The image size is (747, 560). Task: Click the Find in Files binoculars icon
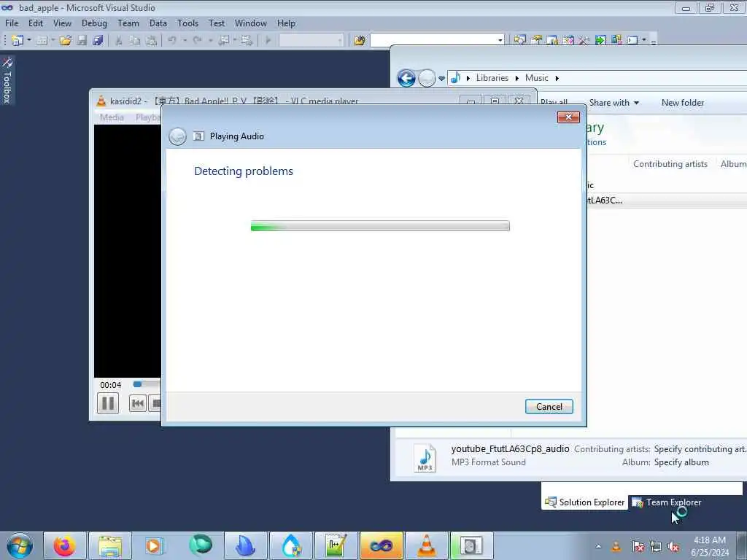(x=360, y=41)
